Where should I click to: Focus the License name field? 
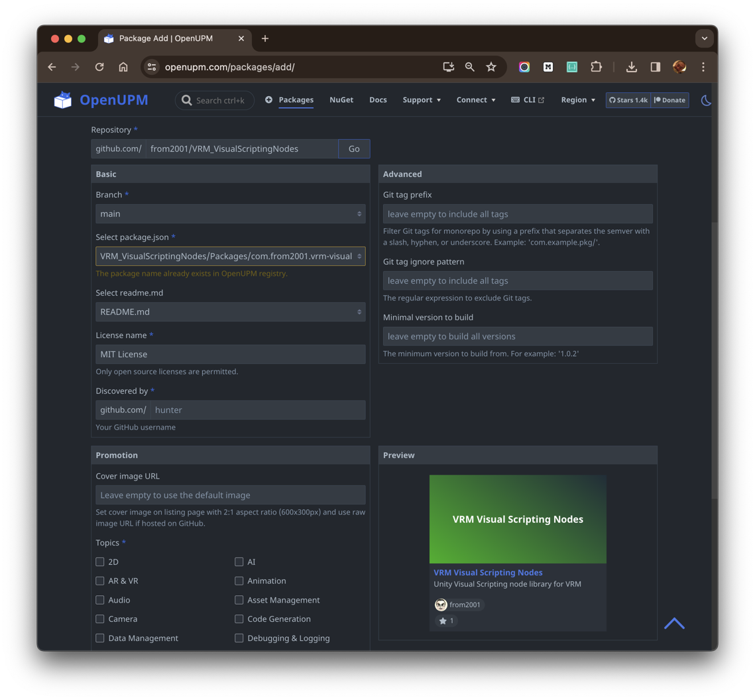tap(230, 355)
